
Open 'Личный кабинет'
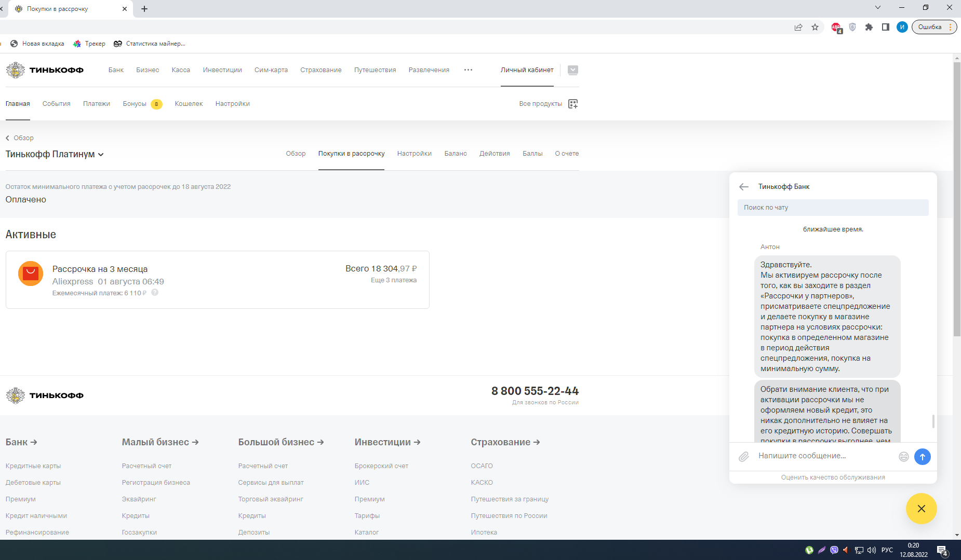pos(527,70)
